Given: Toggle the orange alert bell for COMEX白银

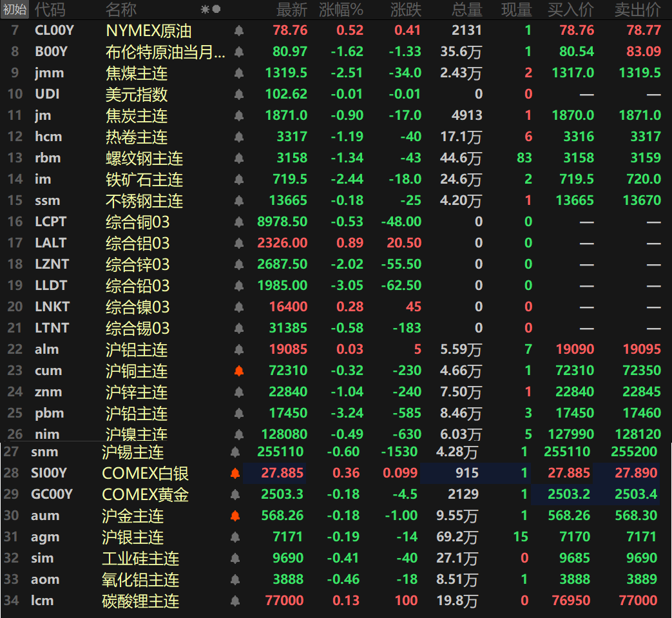Looking at the screenshot, I should (x=235, y=474).
